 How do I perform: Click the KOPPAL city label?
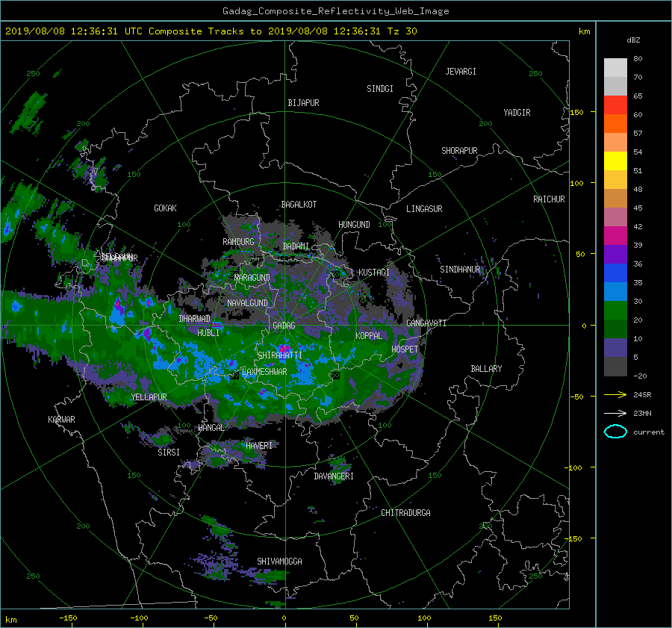369,336
